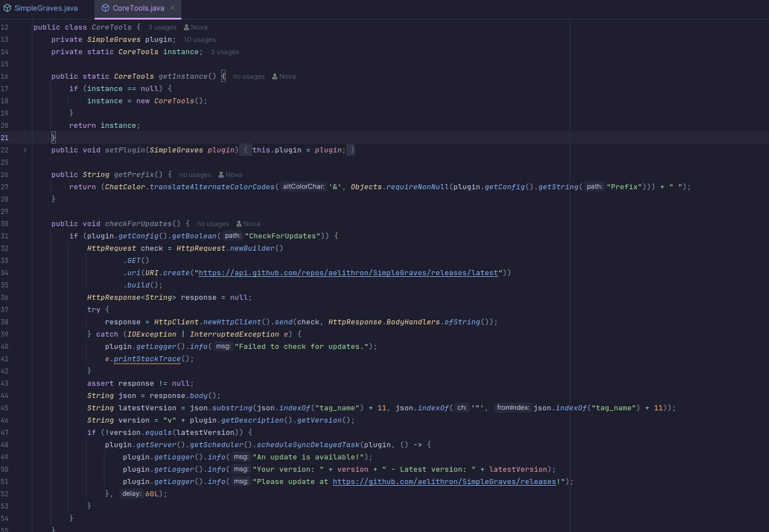Click 'no usages' hint beside getInstance

pos(249,76)
